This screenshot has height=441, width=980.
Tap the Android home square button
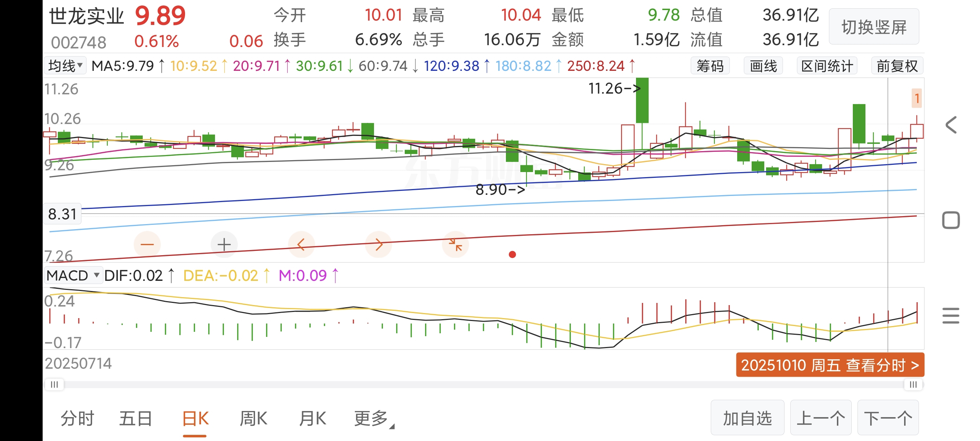(x=951, y=220)
